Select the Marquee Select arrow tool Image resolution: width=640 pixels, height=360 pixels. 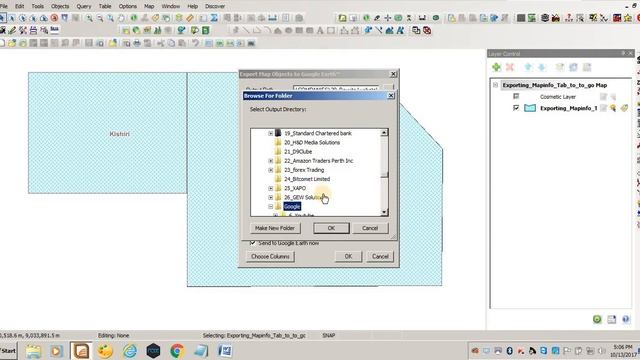coord(12,18)
